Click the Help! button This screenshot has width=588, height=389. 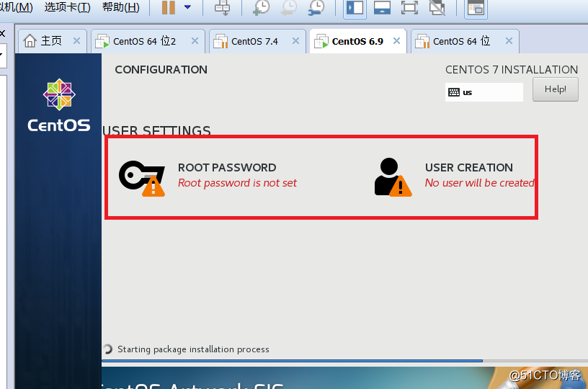556,89
